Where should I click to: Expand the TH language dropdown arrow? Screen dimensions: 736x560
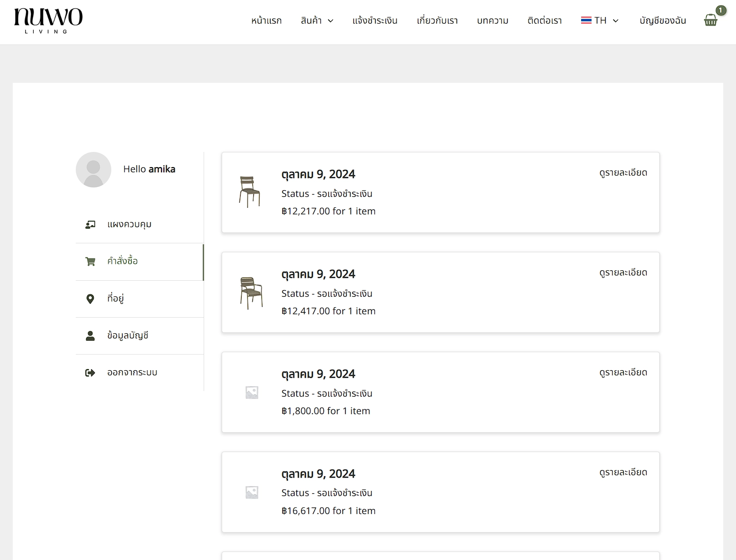click(x=616, y=21)
